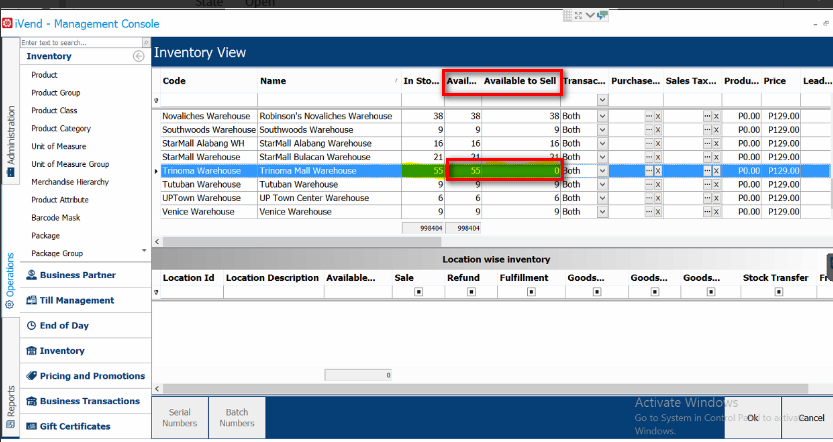Toggle the third Goods column filter checkbox
Image resolution: width=833 pixels, height=442 pixels.
(x=711, y=292)
